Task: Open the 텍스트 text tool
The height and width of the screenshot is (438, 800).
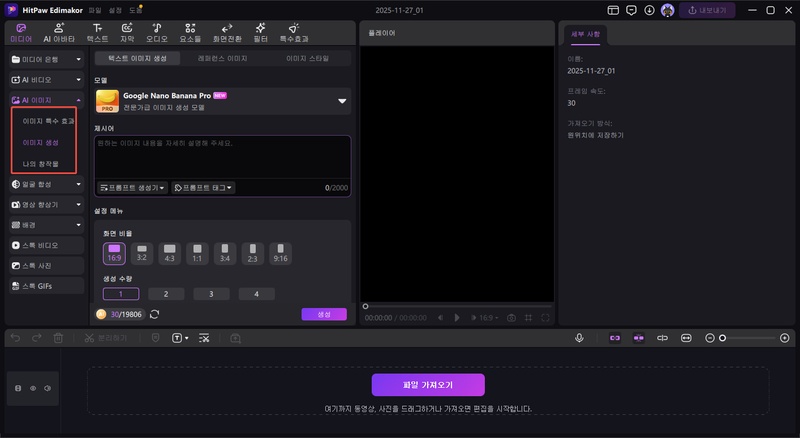Action: coord(97,33)
